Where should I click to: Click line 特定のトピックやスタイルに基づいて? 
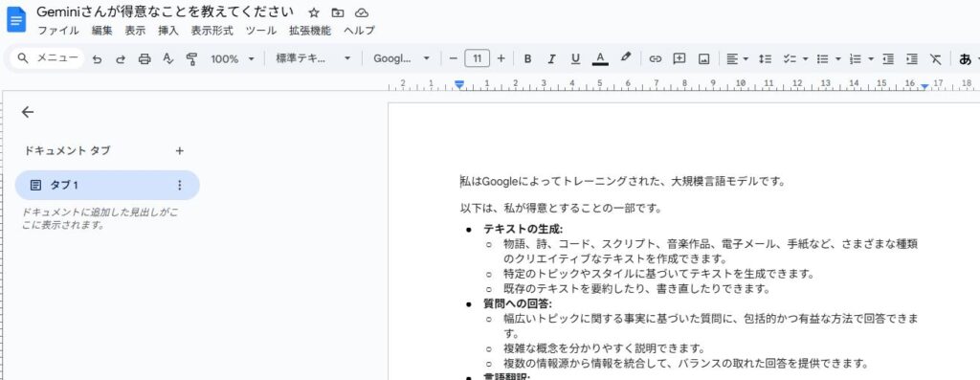659,274
